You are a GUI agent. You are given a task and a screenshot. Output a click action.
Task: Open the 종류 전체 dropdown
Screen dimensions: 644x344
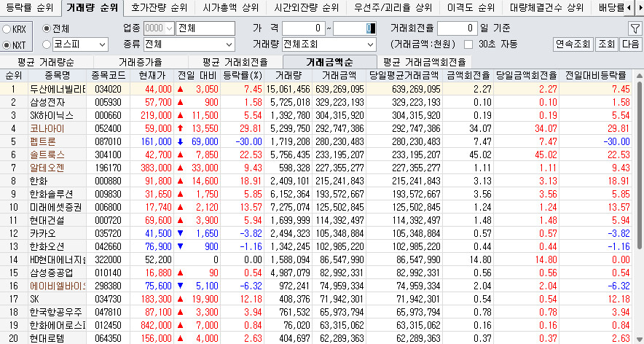189,44
